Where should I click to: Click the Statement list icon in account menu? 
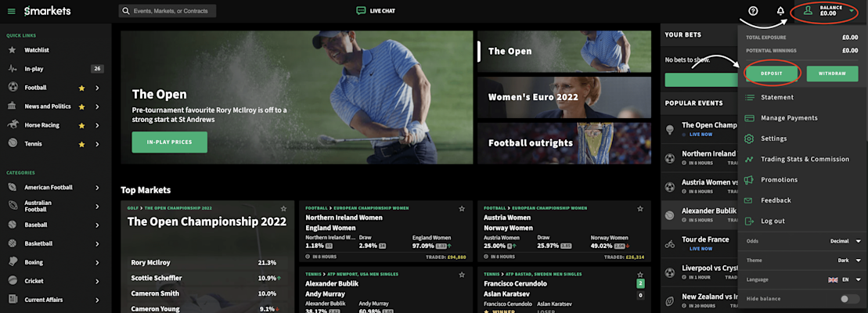[x=750, y=97]
